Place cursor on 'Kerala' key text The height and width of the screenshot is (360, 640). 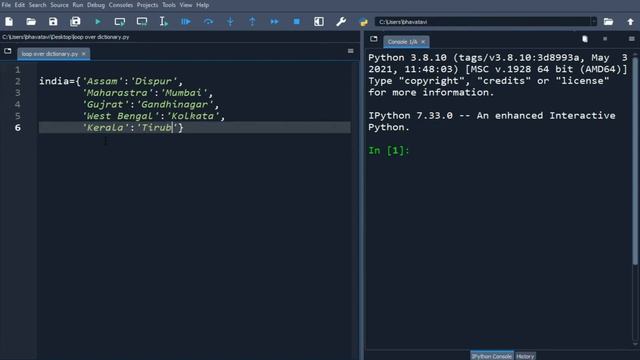pos(105,128)
